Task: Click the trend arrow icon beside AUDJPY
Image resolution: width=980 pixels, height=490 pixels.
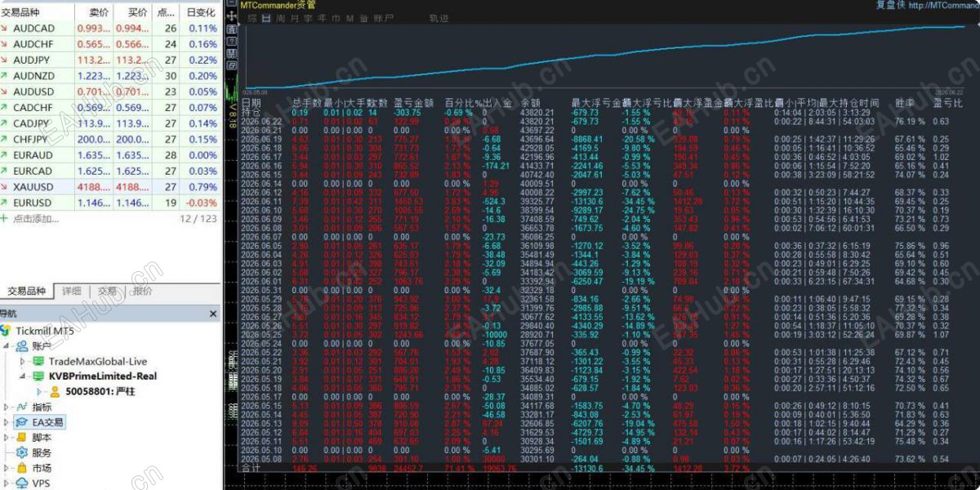Action: coord(5,60)
